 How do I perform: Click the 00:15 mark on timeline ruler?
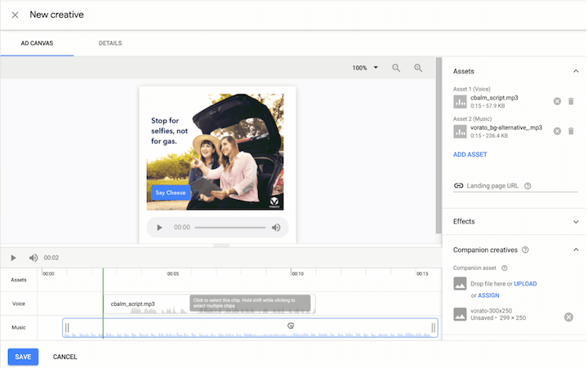coord(422,273)
